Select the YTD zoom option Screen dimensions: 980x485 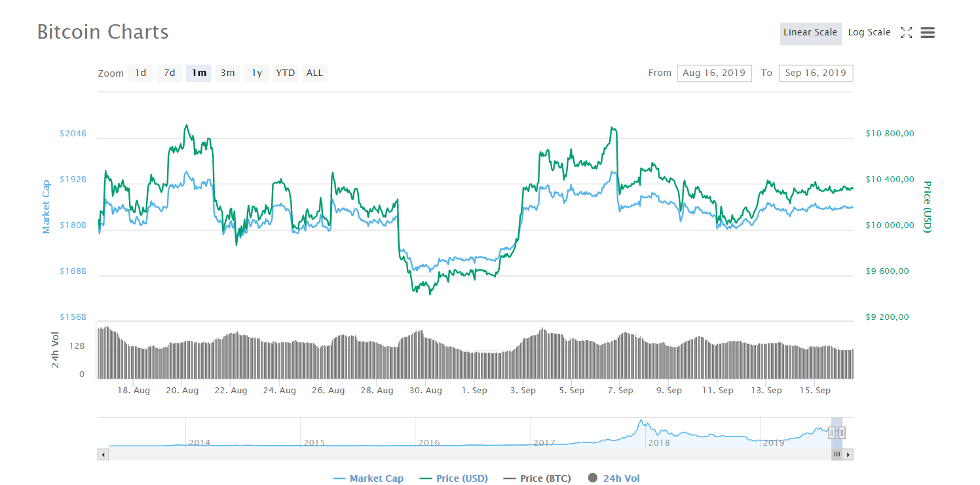(286, 73)
